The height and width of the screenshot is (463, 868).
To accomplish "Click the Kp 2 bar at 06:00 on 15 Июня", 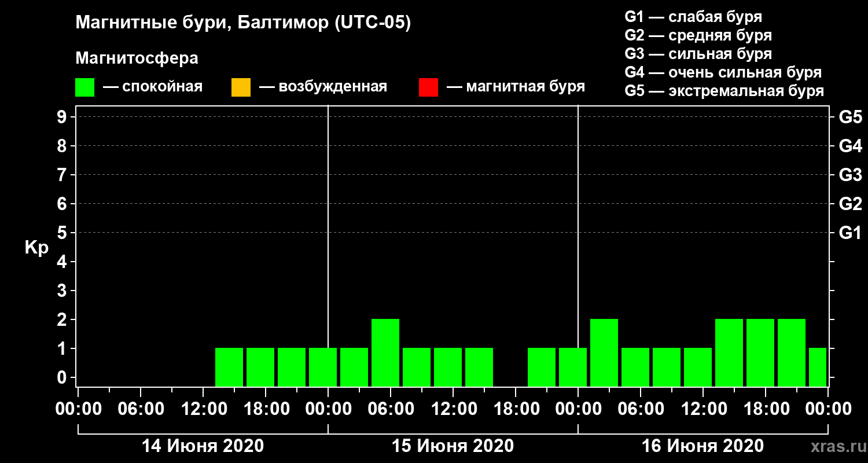I will coord(385,352).
